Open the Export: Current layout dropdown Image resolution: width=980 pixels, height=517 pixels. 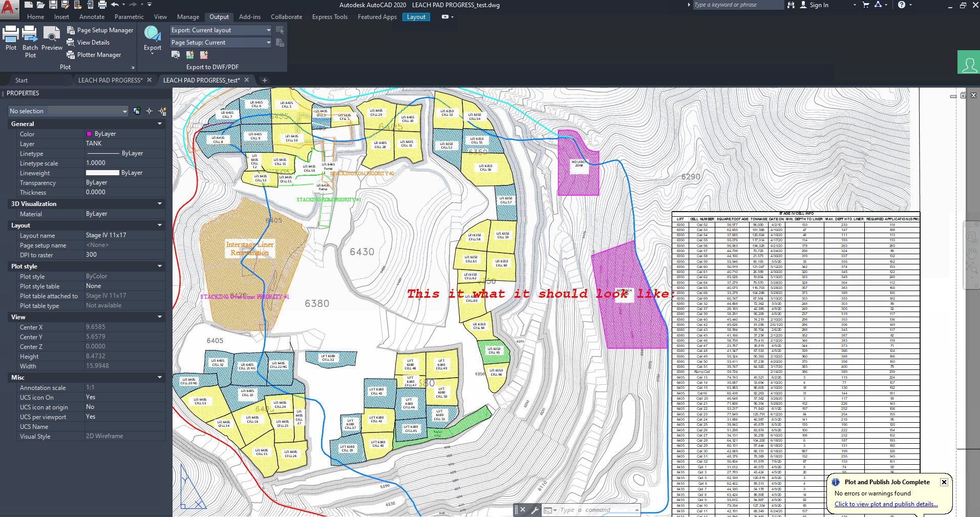[x=221, y=30]
